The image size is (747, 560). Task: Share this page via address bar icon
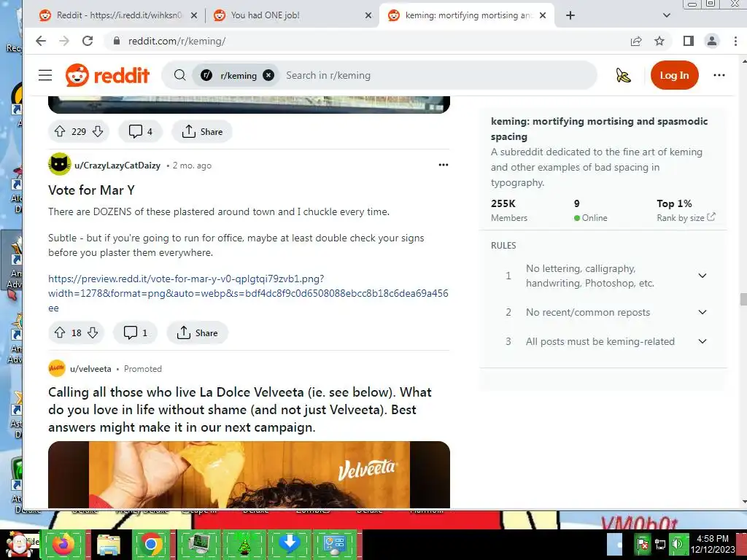636,41
